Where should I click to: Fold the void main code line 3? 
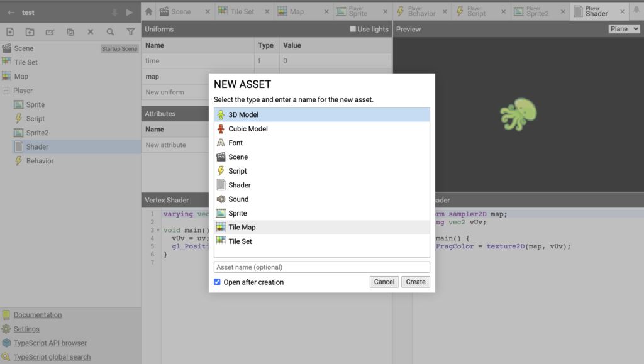(x=158, y=230)
